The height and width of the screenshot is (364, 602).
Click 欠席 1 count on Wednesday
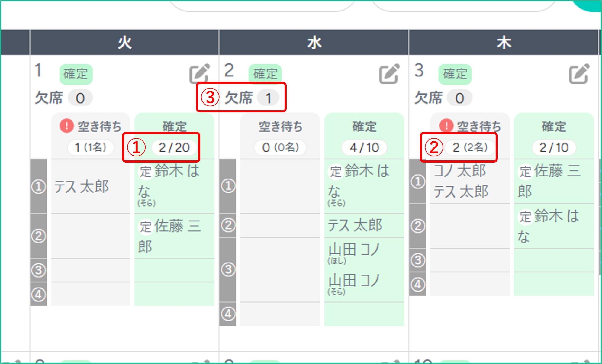[x=268, y=98]
